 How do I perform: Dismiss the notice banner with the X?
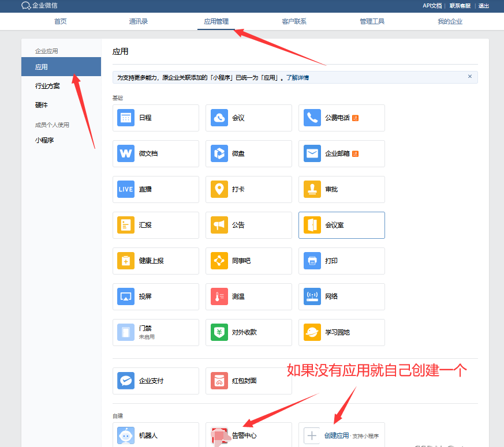[x=469, y=77]
